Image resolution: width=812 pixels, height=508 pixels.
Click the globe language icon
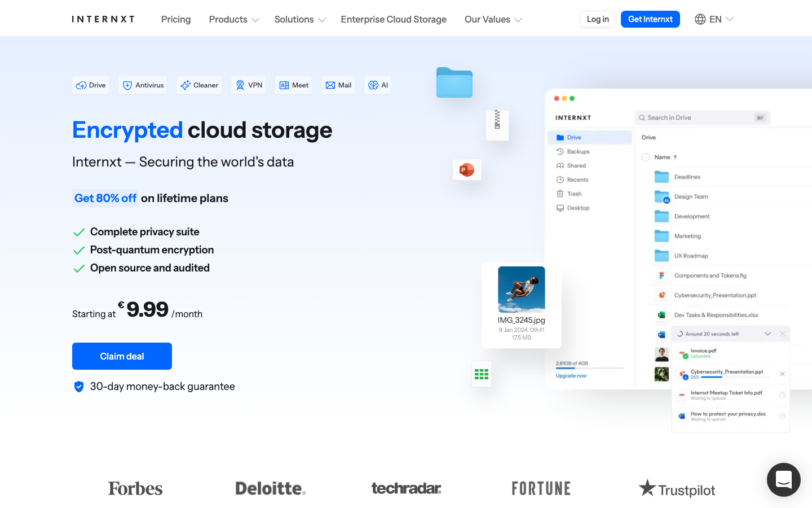click(700, 19)
